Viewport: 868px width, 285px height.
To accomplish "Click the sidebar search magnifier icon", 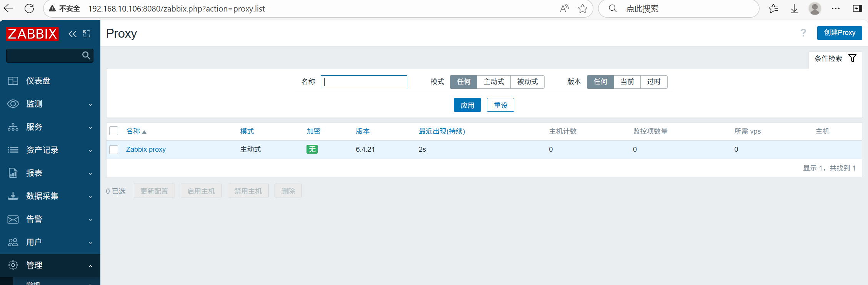I will coord(86,56).
